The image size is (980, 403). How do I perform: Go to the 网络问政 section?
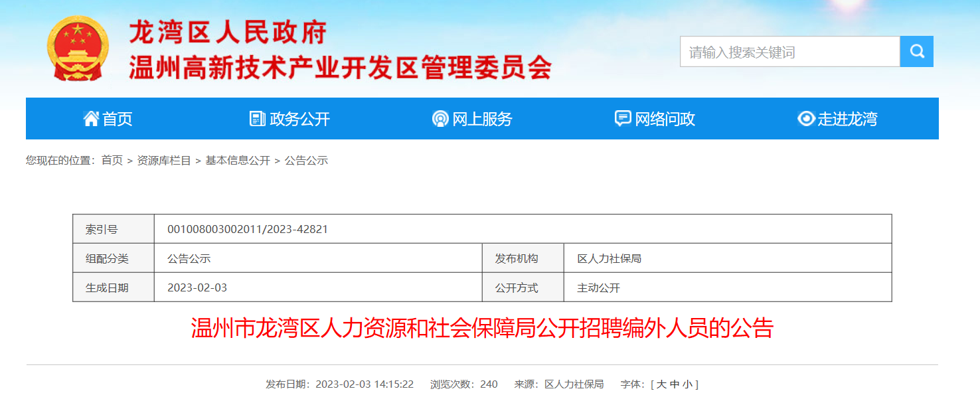(665, 119)
